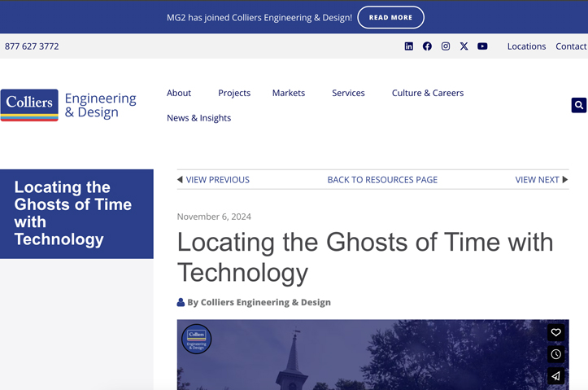588x390 pixels.
Task: Open the Services menu
Action: (x=348, y=93)
